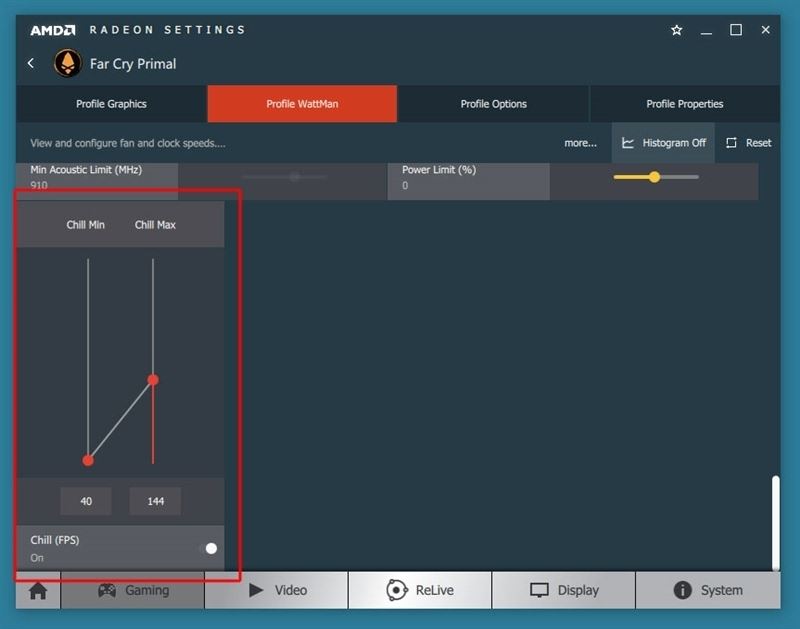This screenshot has height=629, width=800.
Task: Expand the more... options
Action: tap(580, 143)
